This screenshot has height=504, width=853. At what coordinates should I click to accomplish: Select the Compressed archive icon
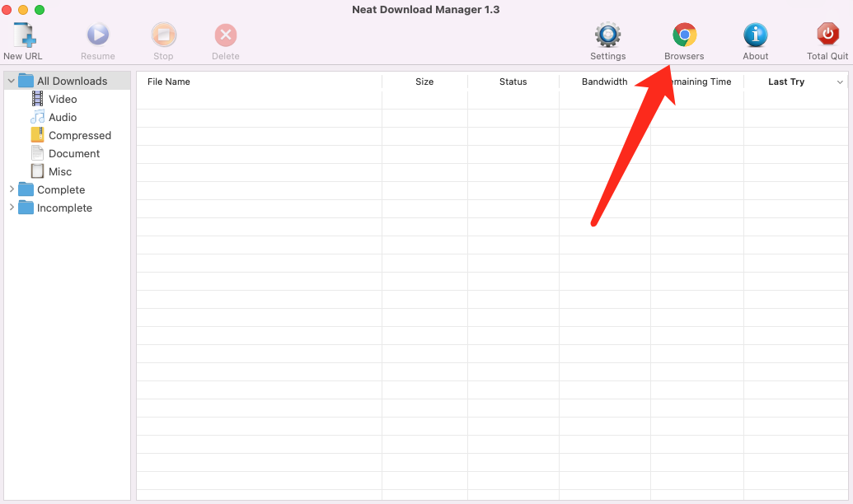click(x=38, y=135)
